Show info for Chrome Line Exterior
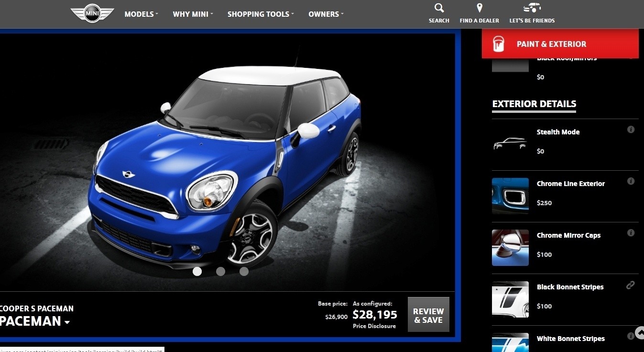 click(631, 181)
